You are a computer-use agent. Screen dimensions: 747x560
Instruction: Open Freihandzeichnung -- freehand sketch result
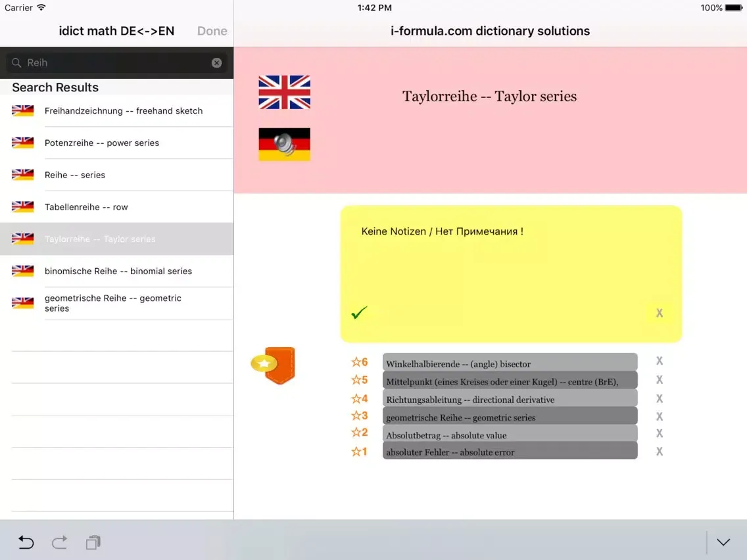(117, 111)
